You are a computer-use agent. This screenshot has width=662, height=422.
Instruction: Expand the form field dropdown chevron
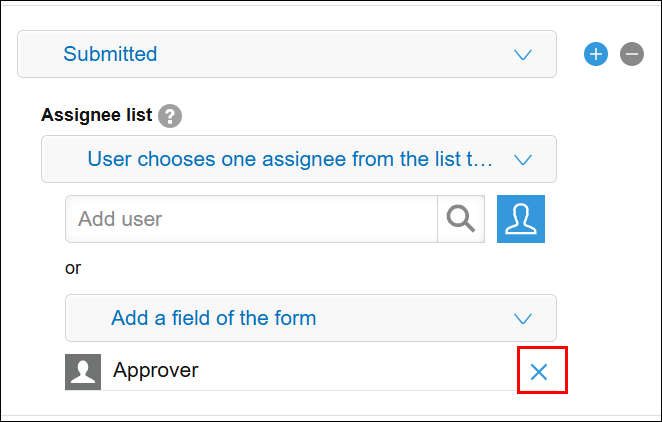pos(522,319)
